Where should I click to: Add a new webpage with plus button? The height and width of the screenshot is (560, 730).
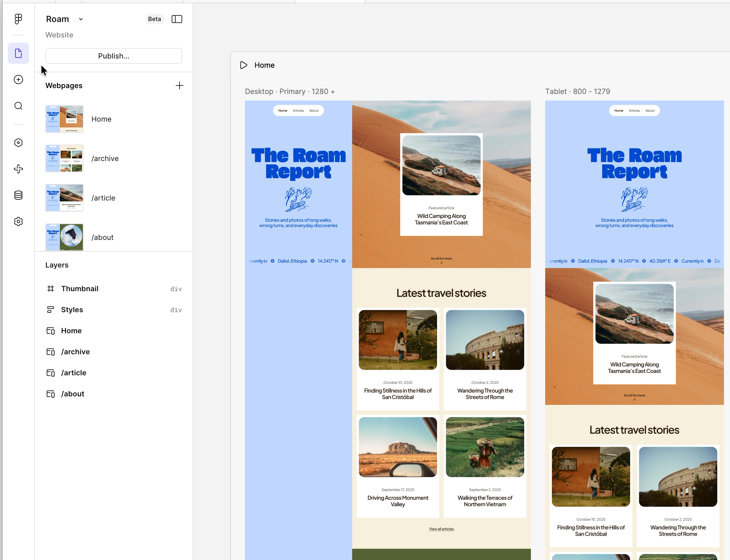coord(180,86)
